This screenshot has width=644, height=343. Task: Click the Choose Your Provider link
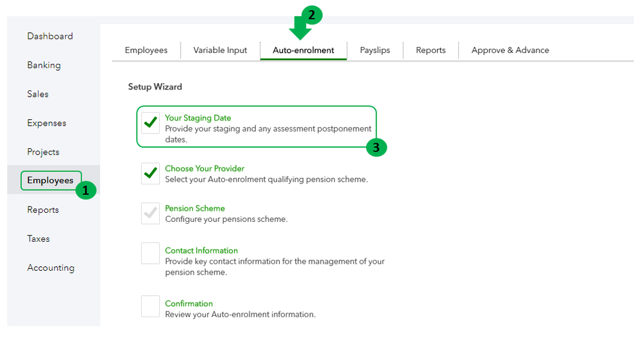pyautogui.click(x=204, y=168)
